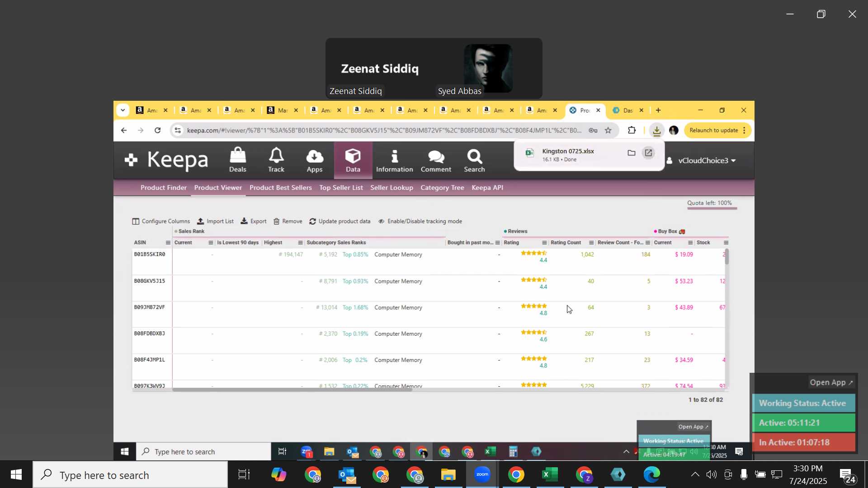Open Bought in past month column menu
Screen dimensions: 868x488
497,243
